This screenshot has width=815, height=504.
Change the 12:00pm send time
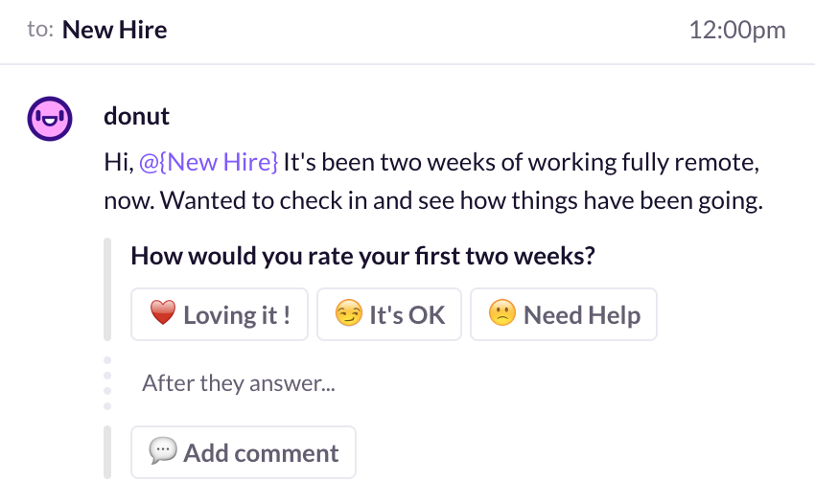coord(737,30)
